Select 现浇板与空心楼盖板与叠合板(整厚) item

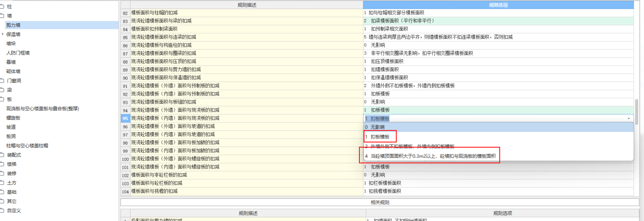click(43, 108)
